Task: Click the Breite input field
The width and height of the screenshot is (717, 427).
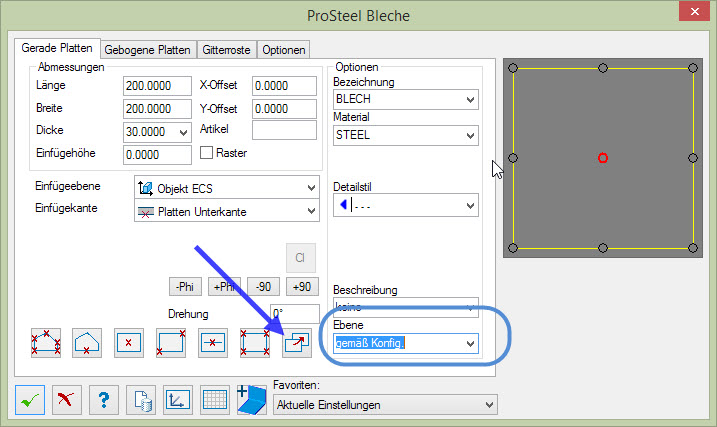Action: (157, 109)
